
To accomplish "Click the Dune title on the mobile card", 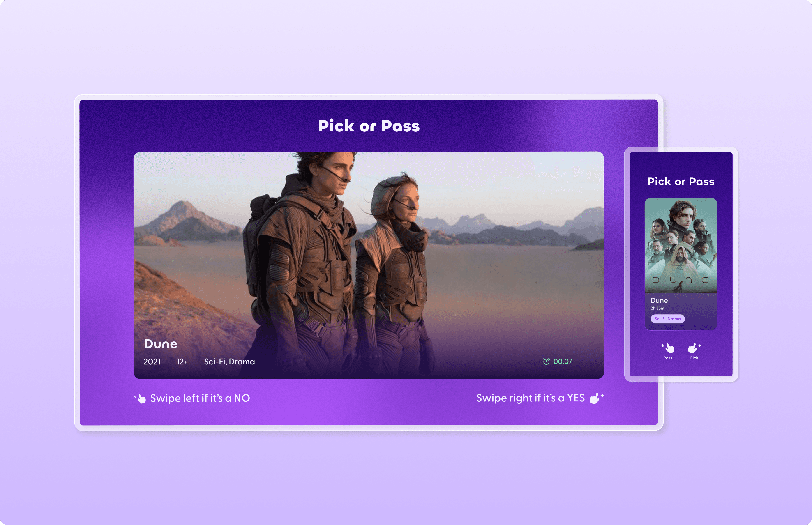I will coord(659,300).
